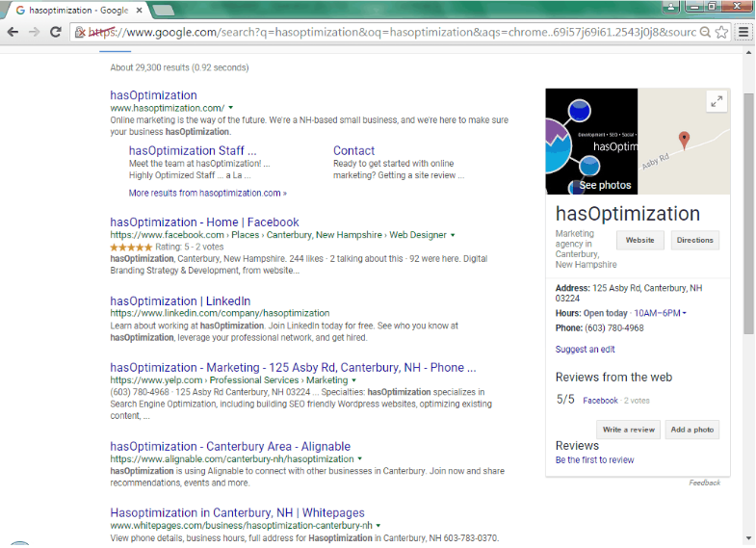Click the zoom magnifier icon in the address bar
Screen dimensions: 756x548
(705, 33)
